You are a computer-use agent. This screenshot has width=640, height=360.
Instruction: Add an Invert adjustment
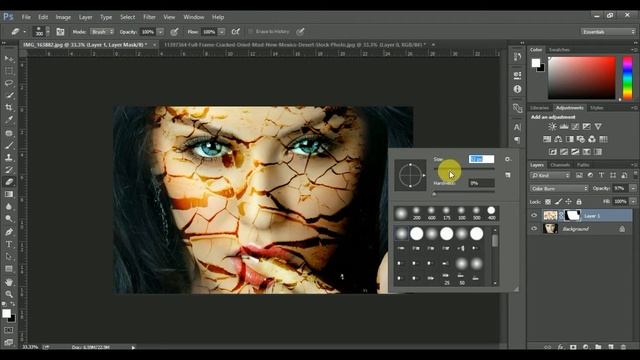pos(553,152)
